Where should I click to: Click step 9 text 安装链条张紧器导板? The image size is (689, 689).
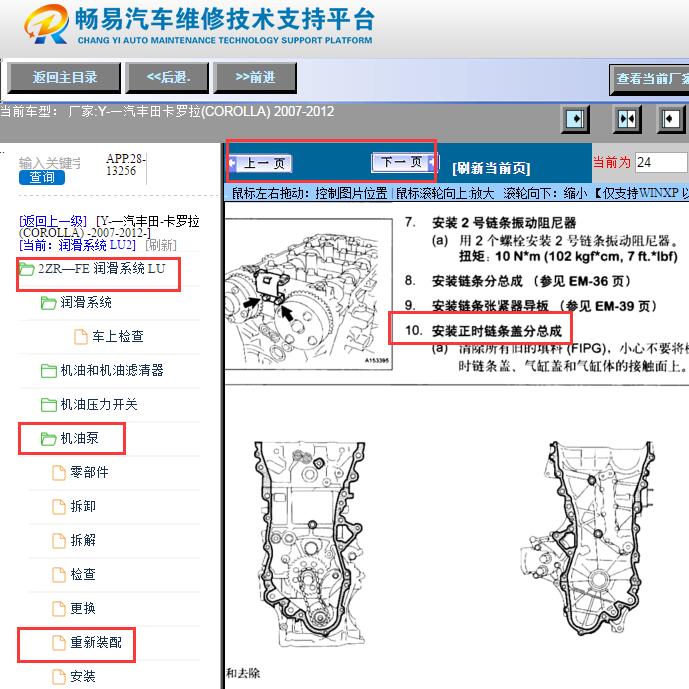tap(490, 306)
